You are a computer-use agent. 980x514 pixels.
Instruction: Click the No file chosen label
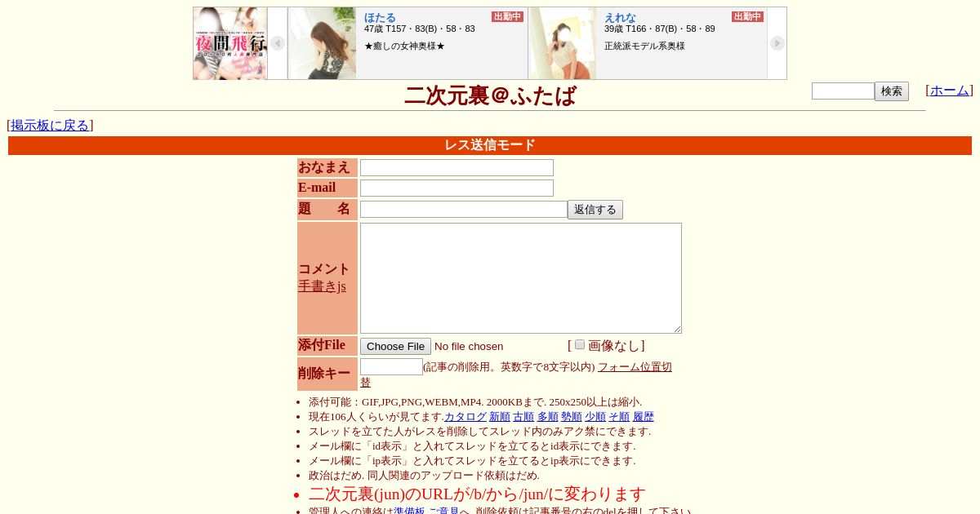pos(469,347)
